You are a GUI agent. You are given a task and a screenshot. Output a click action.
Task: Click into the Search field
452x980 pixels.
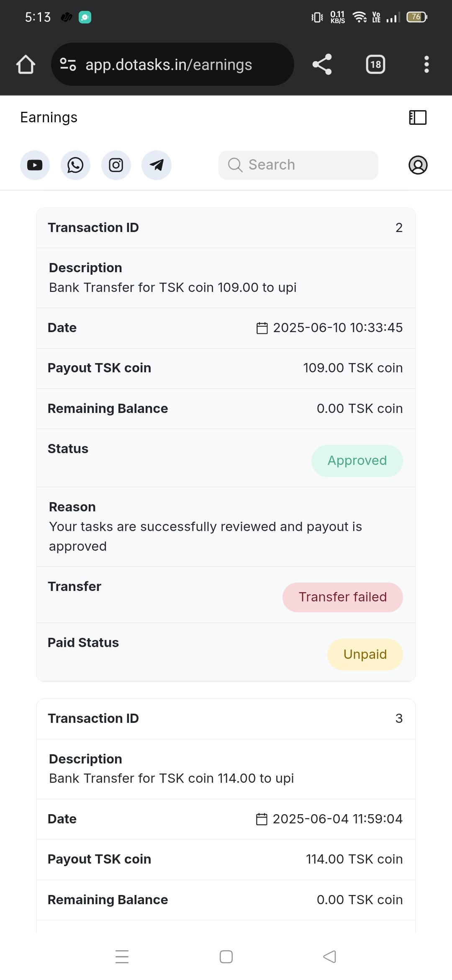(298, 165)
